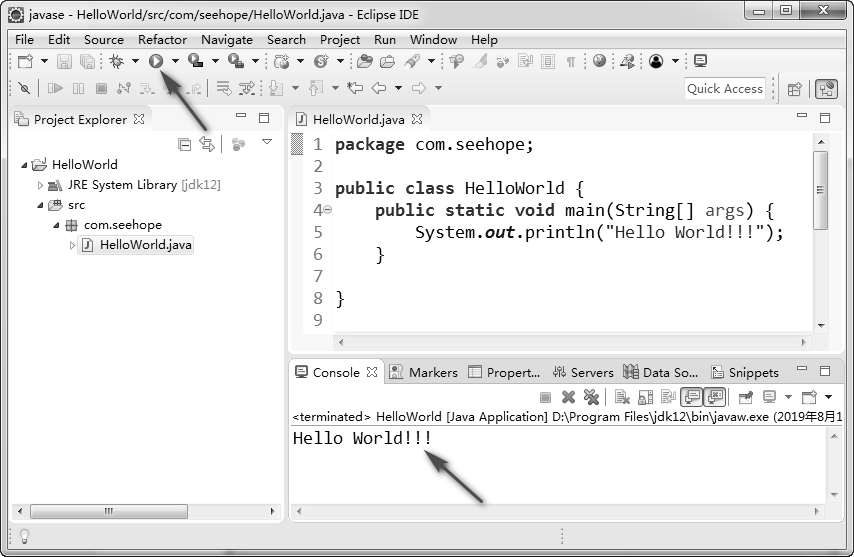This screenshot has height=557, width=854.
Task: Open the Window menu
Action: click(x=433, y=40)
